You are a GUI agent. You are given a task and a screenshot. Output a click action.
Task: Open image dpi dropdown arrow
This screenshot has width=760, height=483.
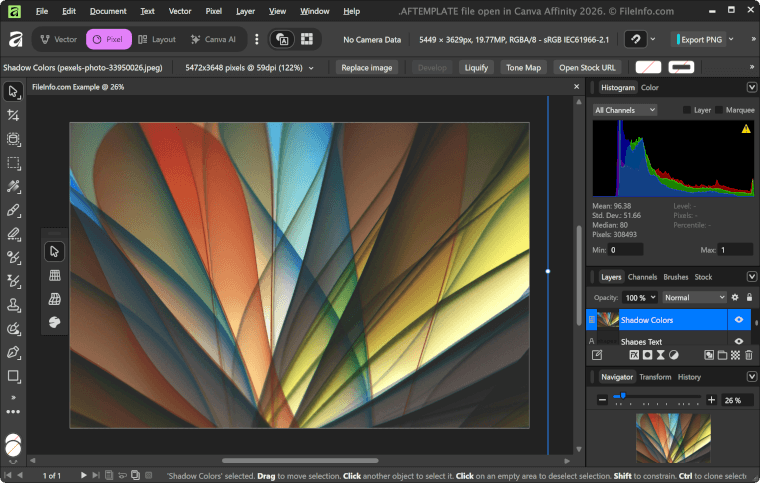311,68
